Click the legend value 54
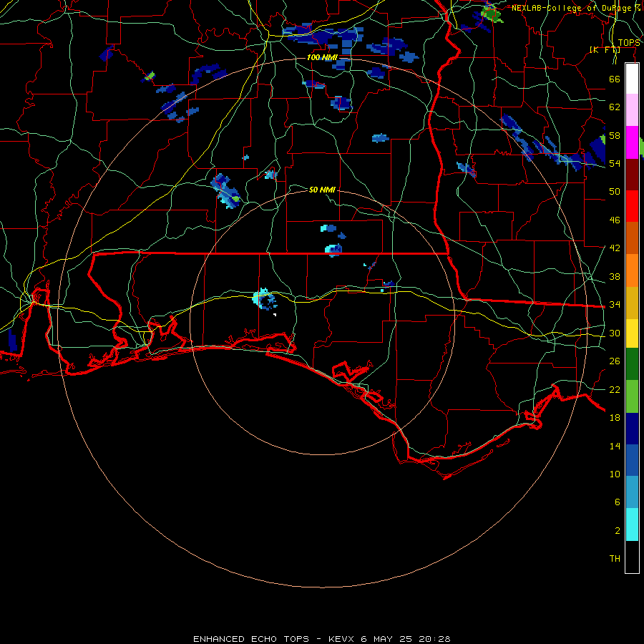Viewport: 644px width, 644px height. (615, 163)
